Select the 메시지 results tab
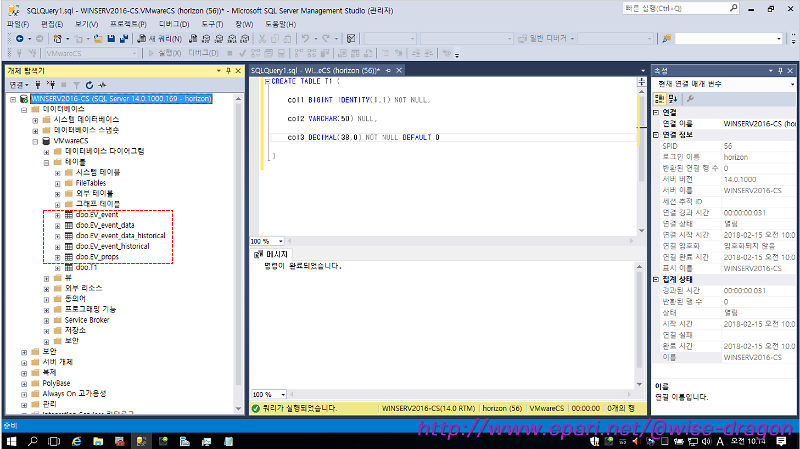Viewport: 800px width, 449px height. coord(271,254)
